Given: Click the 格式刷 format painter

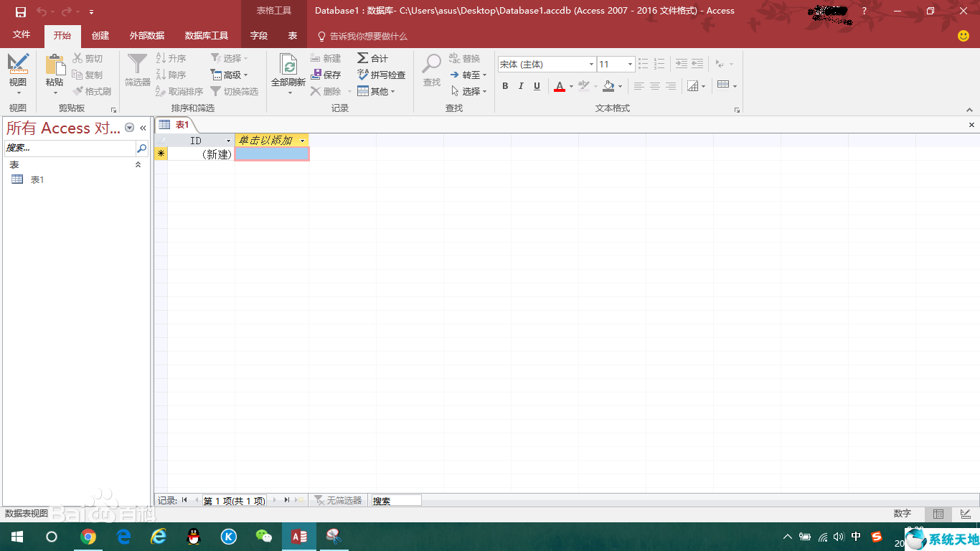Looking at the screenshot, I should pos(92,91).
